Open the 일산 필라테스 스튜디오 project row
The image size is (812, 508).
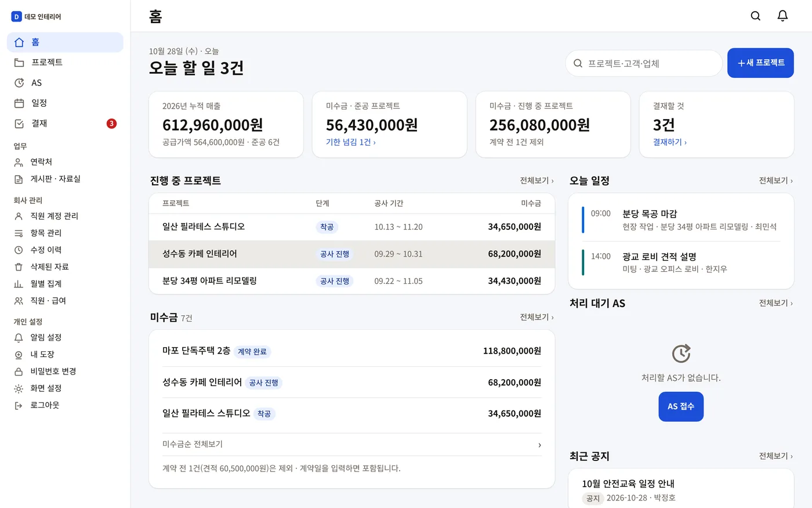(x=351, y=227)
